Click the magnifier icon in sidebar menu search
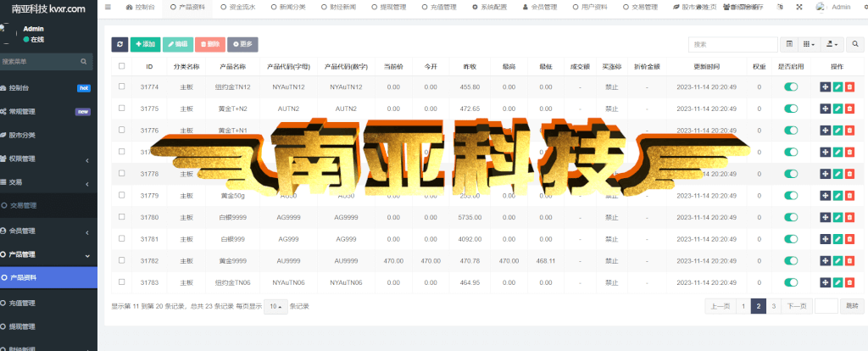Viewport: 868px width, 351px height. (x=84, y=61)
